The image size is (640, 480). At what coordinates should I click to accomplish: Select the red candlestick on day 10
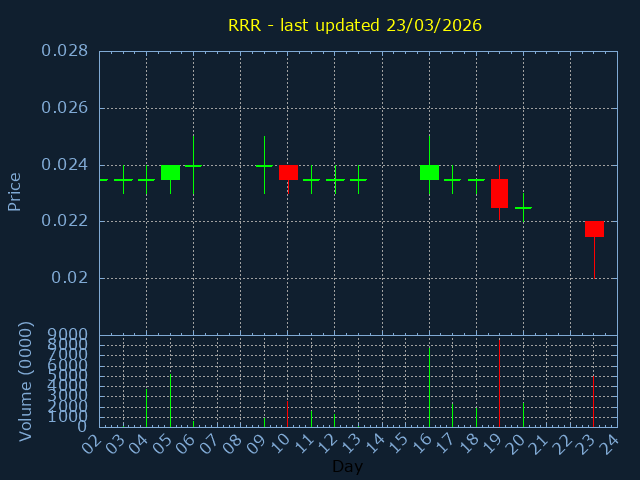click(x=288, y=172)
